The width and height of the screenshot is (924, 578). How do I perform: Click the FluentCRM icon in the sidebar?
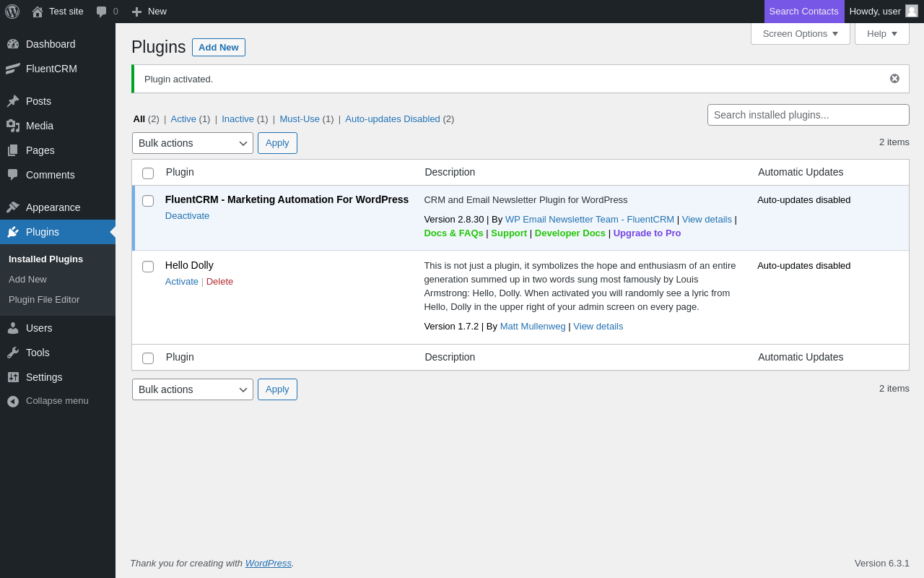pyautogui.click(x=13, y=69)
